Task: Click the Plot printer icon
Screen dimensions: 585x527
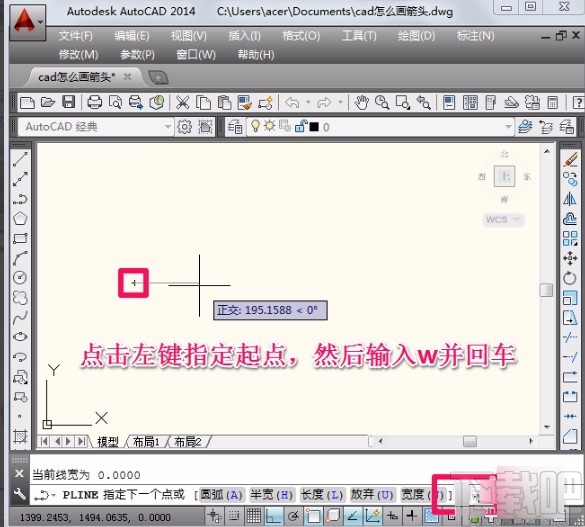Action: [94, 102]
